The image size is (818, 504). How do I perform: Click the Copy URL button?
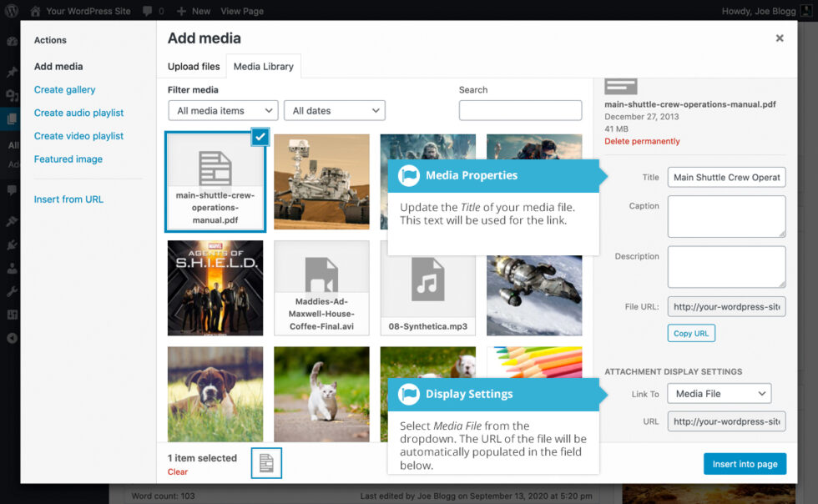pos(691,333)
